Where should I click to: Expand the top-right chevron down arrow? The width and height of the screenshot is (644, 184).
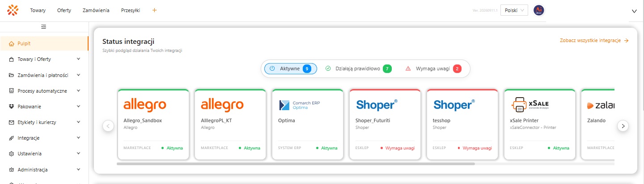click(634, 11)
